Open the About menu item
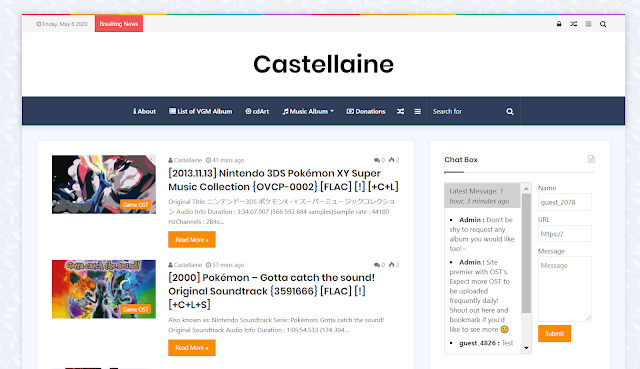The width and height of the screenshot is (640, 369). (x=144, y=111)
